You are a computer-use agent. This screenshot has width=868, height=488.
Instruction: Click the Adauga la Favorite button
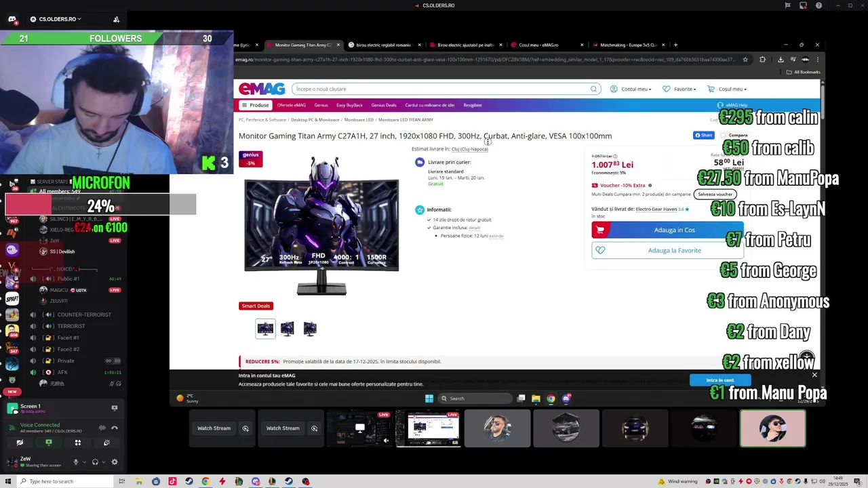pyautogui.click(x=667, y=251)
